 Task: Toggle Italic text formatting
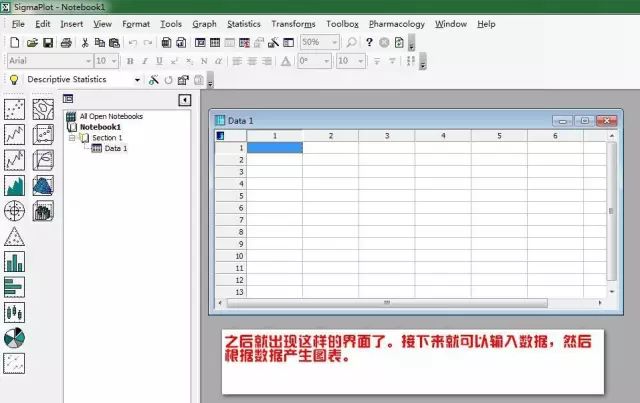(x=144, y=61)
